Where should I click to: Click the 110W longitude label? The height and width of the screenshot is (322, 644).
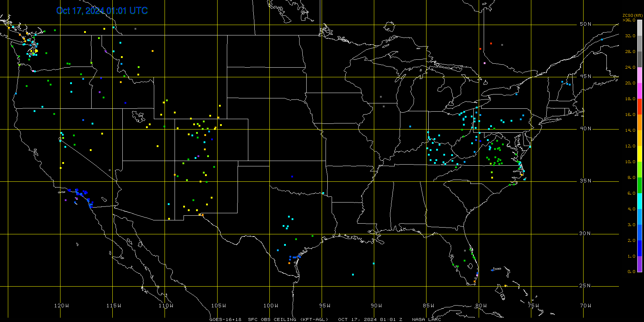166,306
